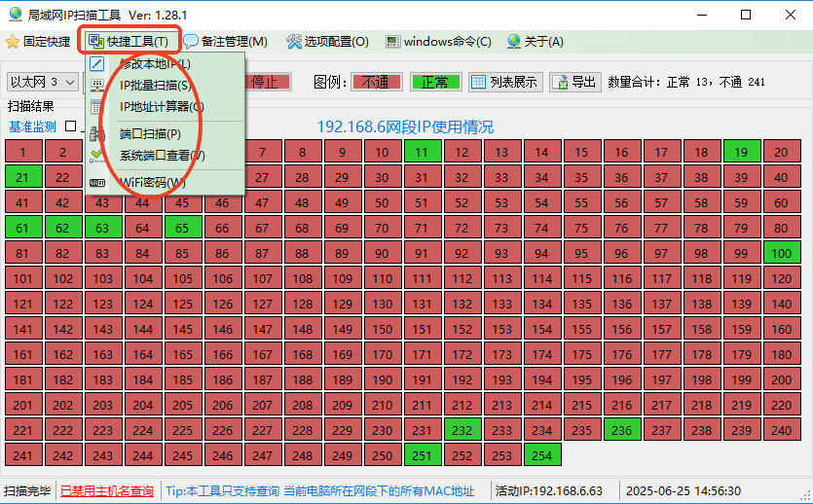
Task: Click the globe icon next to 关于(A)
Action: pos(513,42)
